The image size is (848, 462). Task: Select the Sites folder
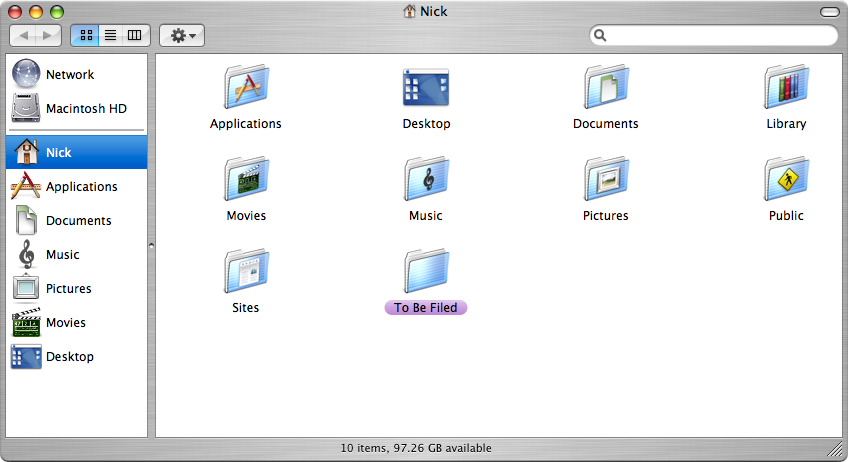(x=247, y=271)
